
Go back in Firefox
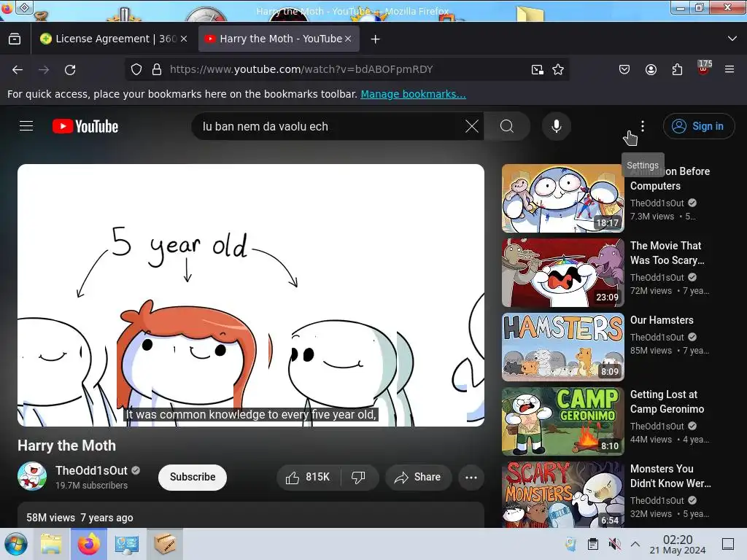coord(18,70)
